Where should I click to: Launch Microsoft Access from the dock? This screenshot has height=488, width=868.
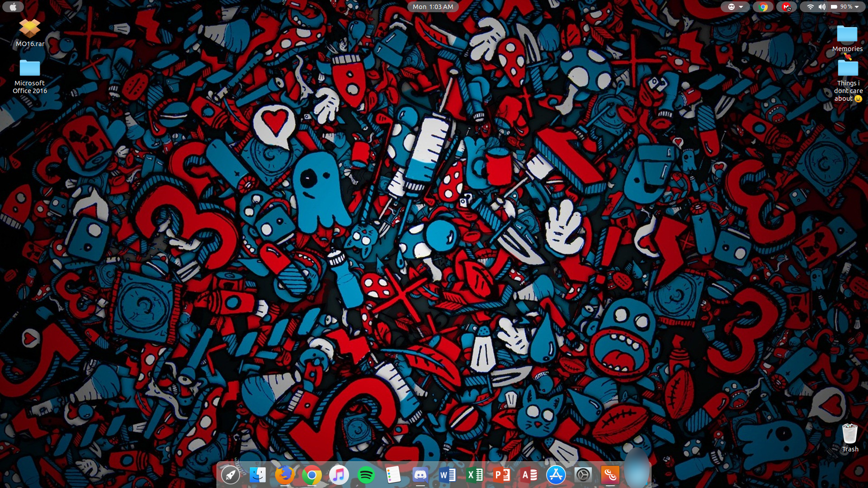coord(529,475)
